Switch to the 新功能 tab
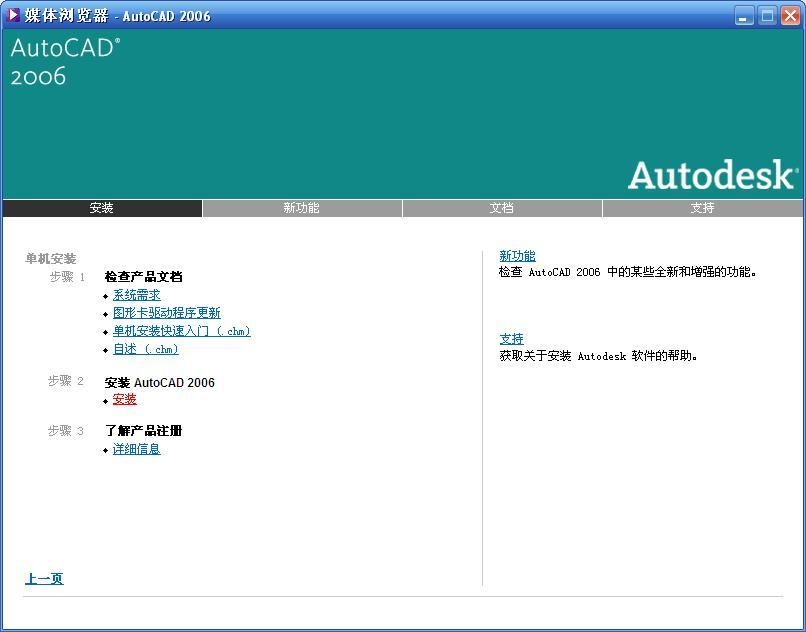Screen dimensions: 806x632 [x=302, y=208]
